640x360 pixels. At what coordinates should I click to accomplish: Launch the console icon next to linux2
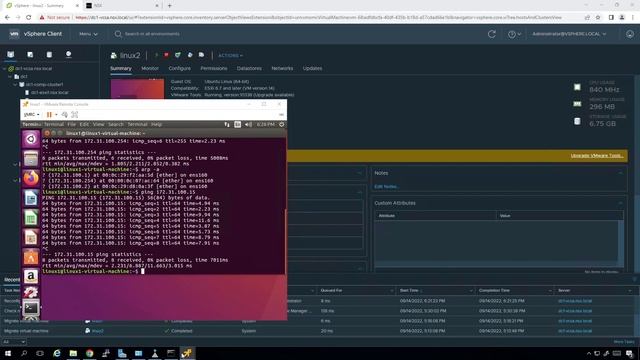coord(178,55)
